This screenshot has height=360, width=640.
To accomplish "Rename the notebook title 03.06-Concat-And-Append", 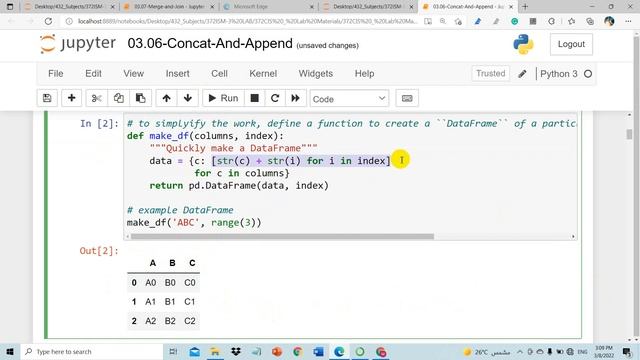I will (x=210, y=43).
